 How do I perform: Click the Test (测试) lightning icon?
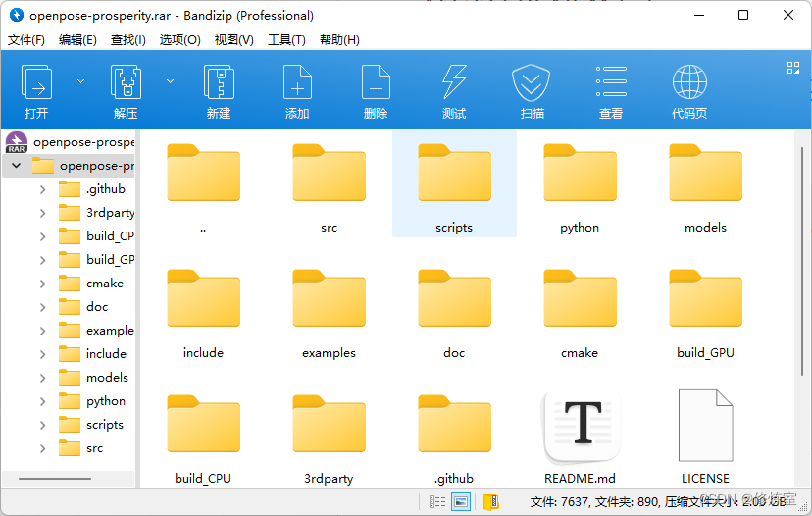coord(454,81)
